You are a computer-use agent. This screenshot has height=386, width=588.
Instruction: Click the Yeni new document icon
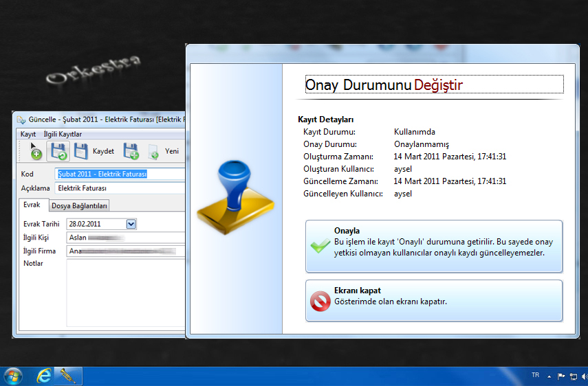[x=153, y=152]
